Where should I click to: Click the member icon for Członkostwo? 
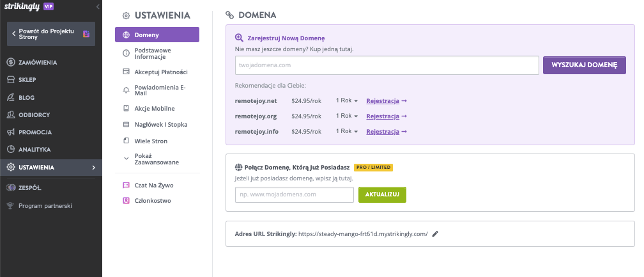126,201
